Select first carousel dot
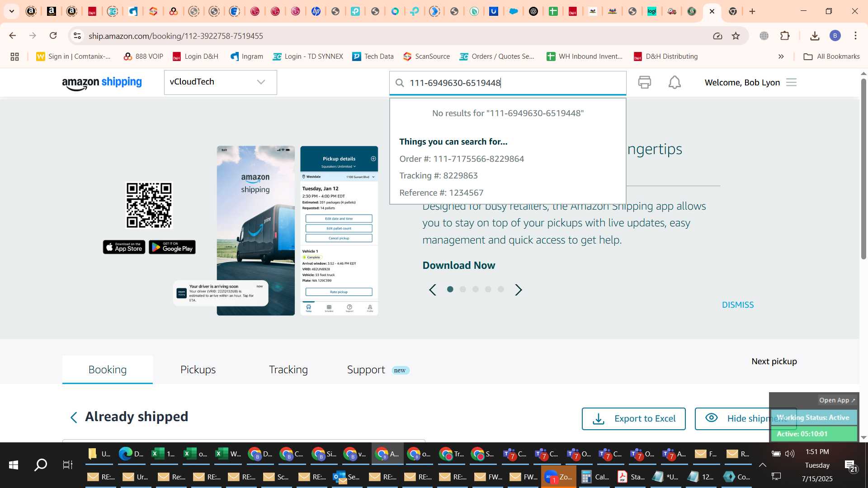868x488 pixels. (450, 290)
